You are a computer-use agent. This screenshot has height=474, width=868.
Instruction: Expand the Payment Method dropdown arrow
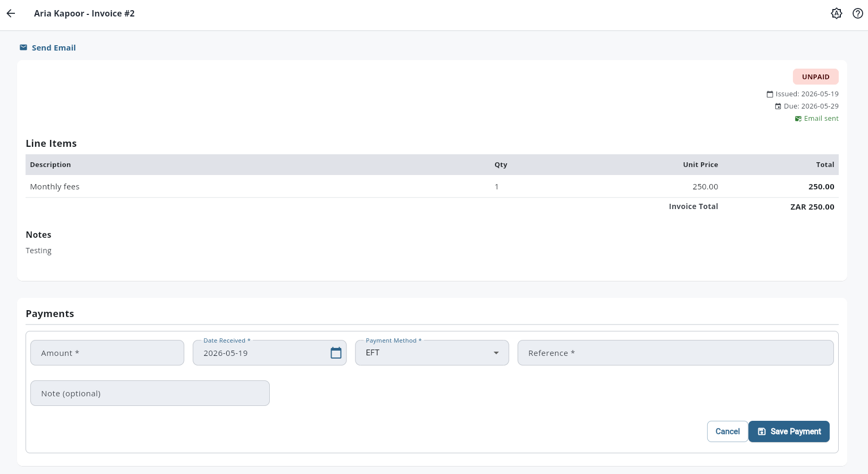pos(496,353)
